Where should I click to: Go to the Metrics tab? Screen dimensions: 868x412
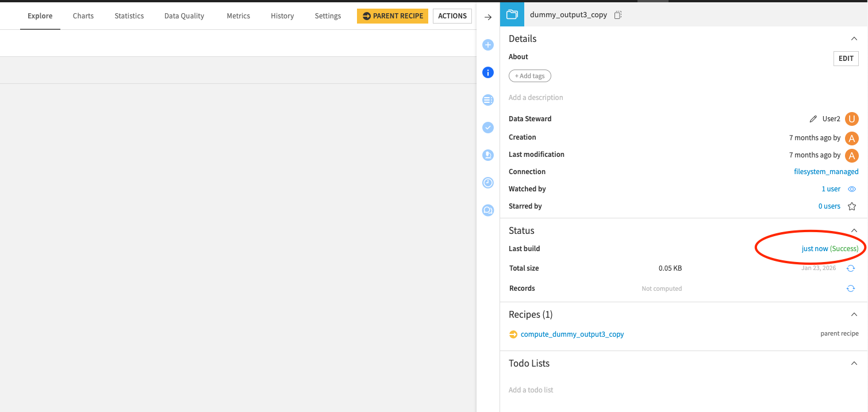point(238,16)
